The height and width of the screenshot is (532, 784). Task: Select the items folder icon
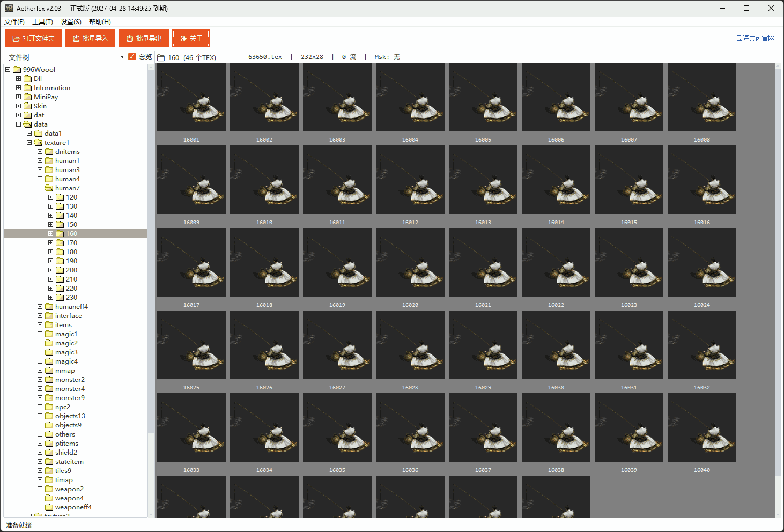click(x=49, y=324)
